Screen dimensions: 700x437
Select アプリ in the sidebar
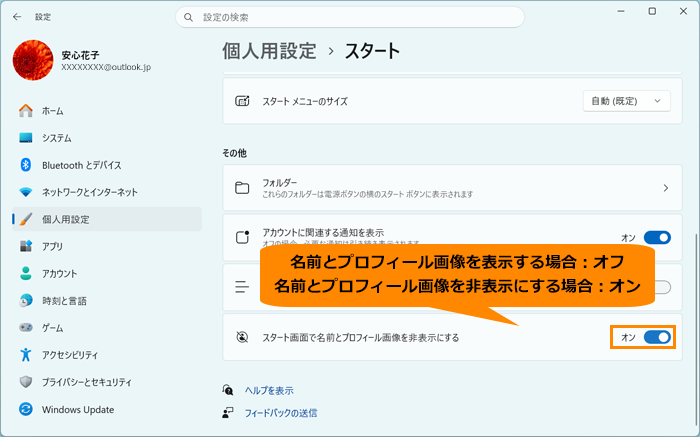[107, 246]
